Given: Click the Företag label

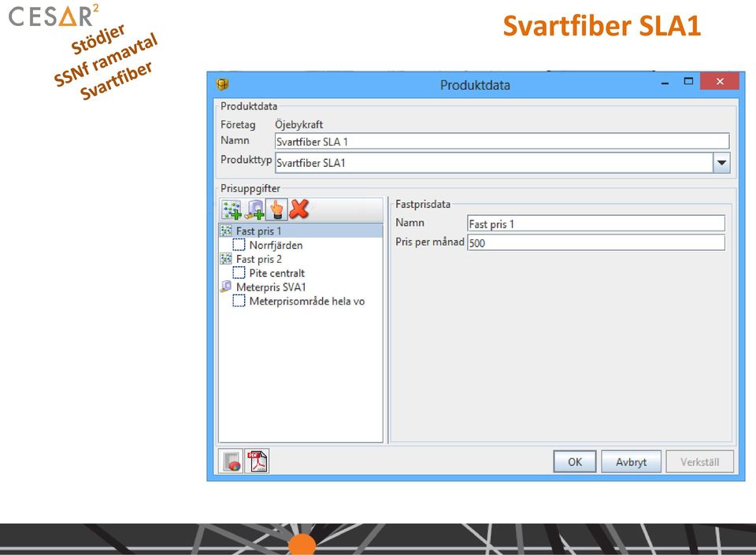Looking at the screenshot, I should coord(238,125).
